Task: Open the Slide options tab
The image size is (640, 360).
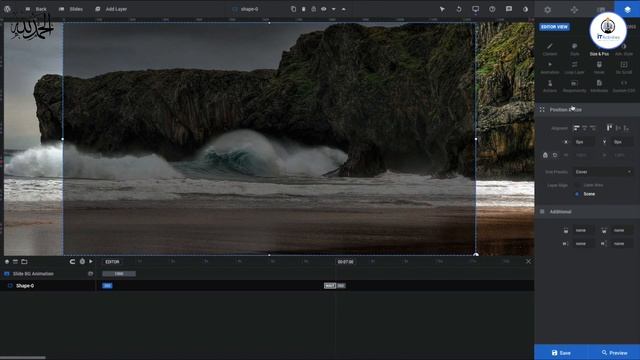Action: tap(601, 9)
